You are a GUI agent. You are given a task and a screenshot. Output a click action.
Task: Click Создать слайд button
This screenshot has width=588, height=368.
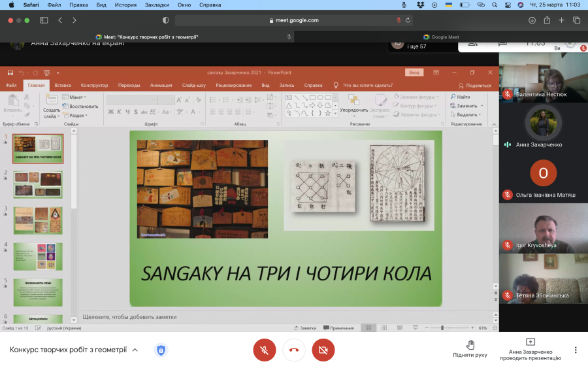point(52,106)
